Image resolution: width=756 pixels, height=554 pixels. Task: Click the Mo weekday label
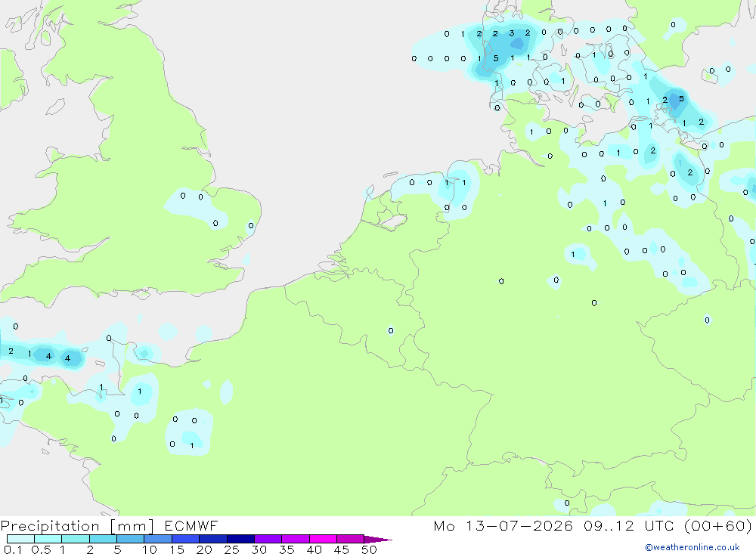click(x=444, y=525)
